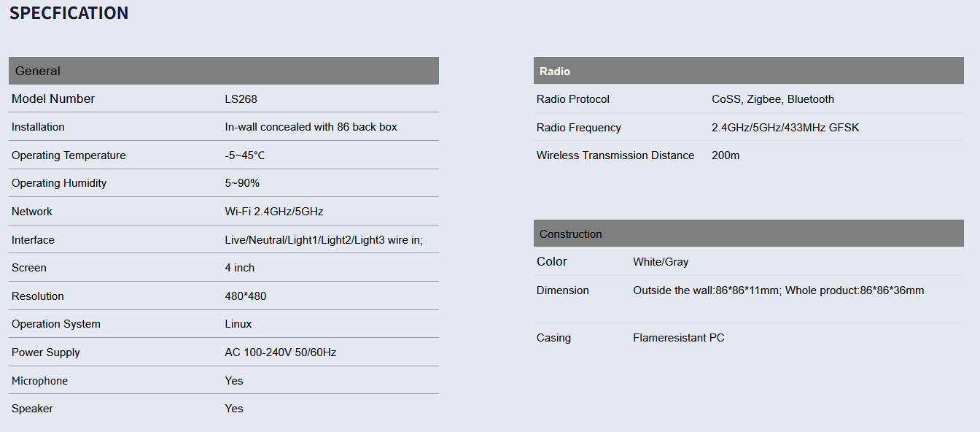This screenshot has width=980, height=432.
Task: Click the Wireless Transmission Distance label
Action: (x=615, y=155)
